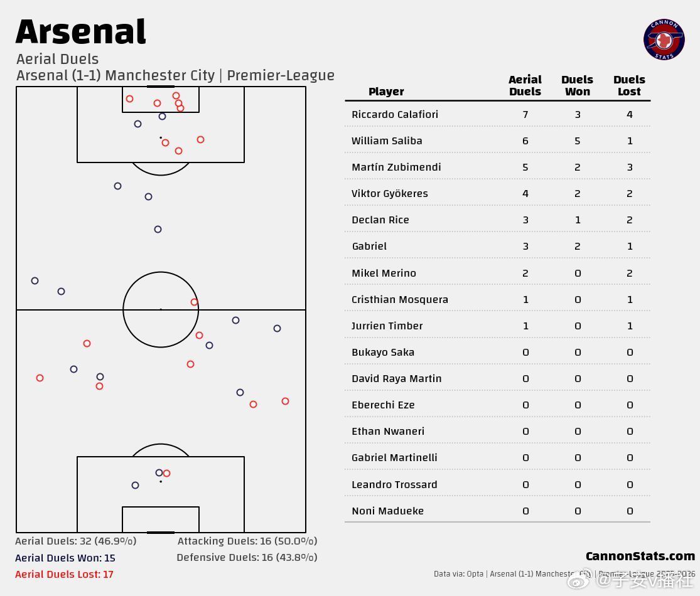This screenshot has width=700, height=596.
Task: Click the Arsenal title heading
Action: tap(81, 32)
